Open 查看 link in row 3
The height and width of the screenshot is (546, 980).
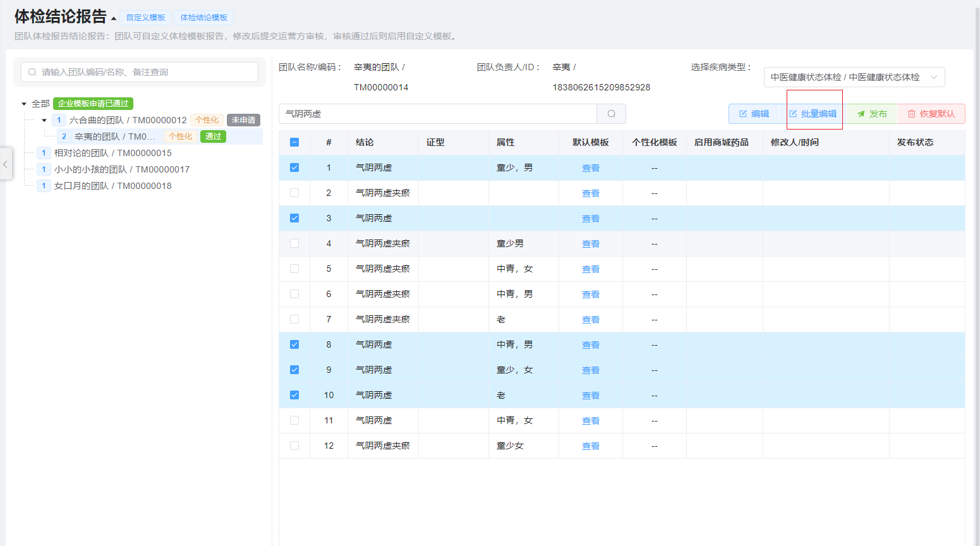click(591, 219)
